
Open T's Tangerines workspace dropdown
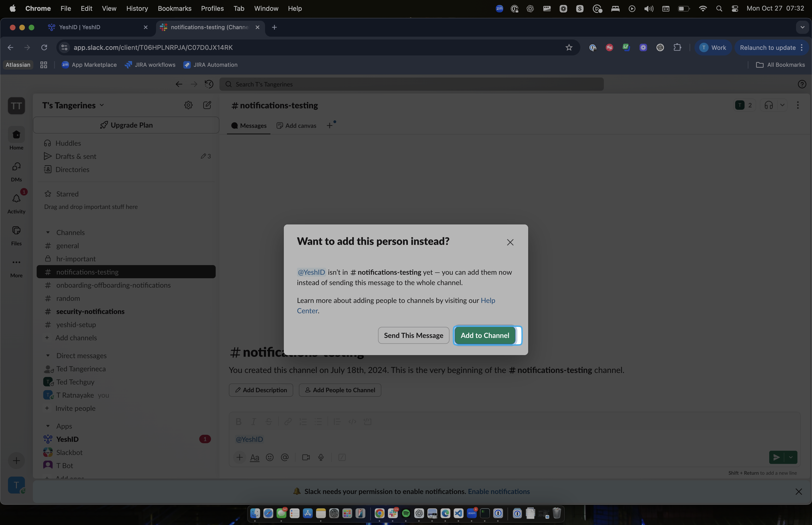[73, 105]
